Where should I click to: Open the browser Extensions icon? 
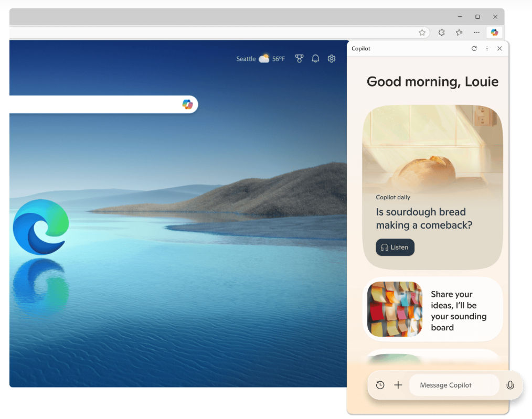click(x=441, y=33)
